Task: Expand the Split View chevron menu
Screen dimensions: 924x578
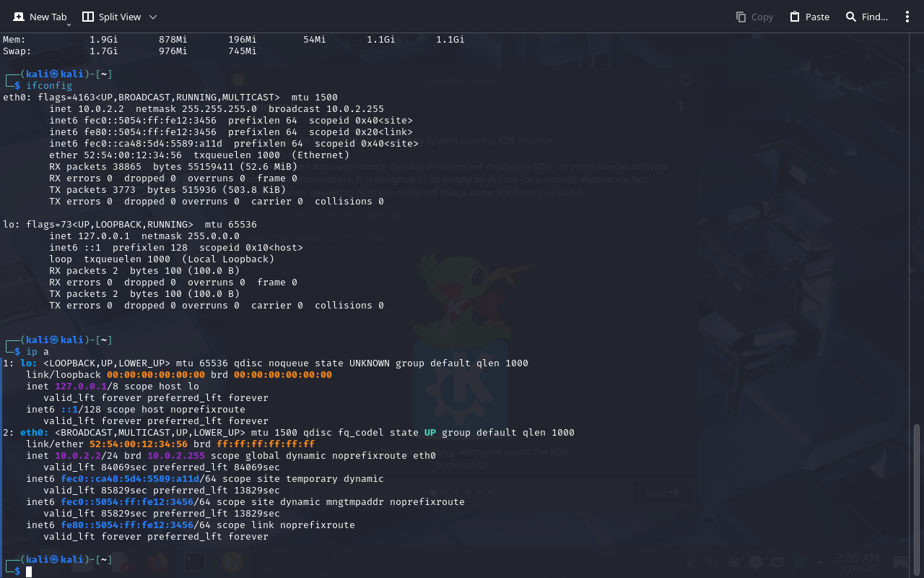Action: [x=152, y=17]
